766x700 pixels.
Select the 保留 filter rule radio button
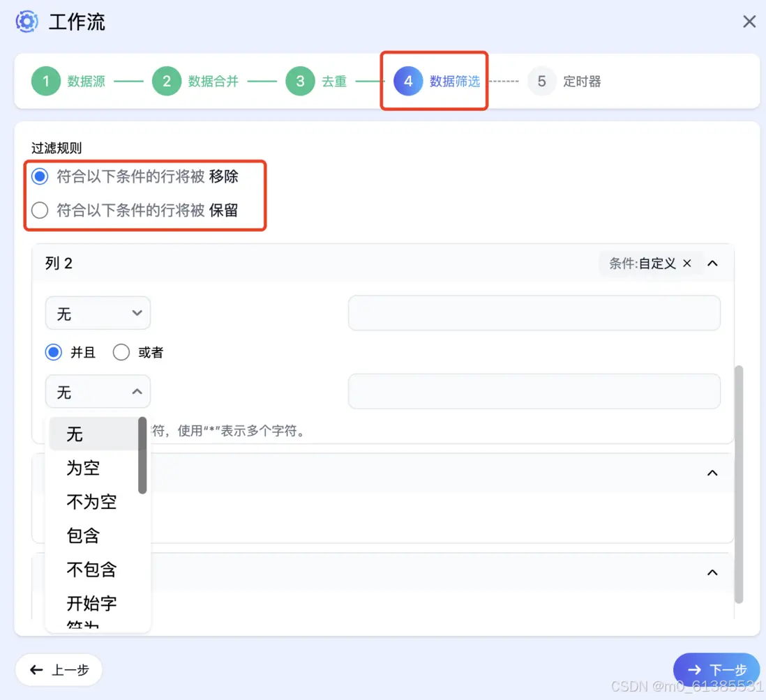point(40,210)
